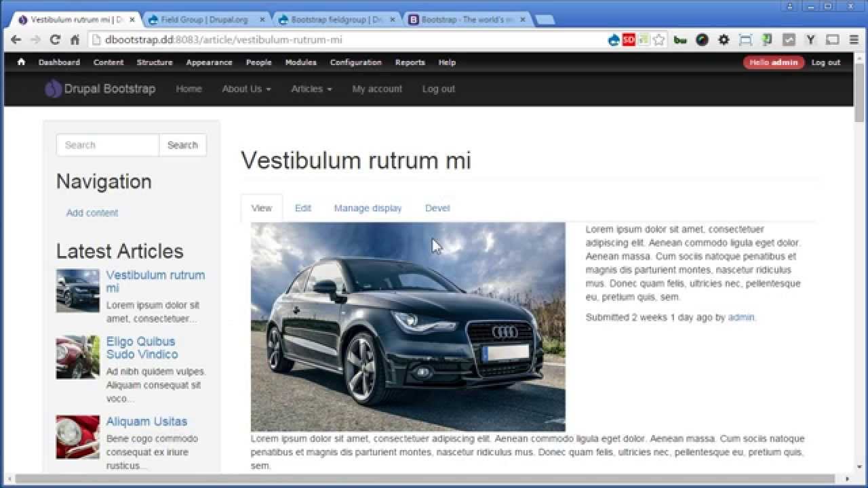
Task: Bookmark this page with the star icon
Action: pyautogui.click(x=658, y=40)
